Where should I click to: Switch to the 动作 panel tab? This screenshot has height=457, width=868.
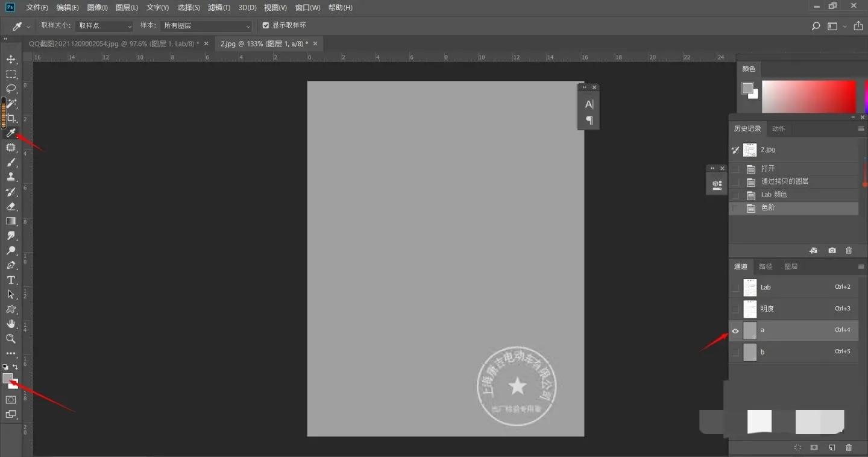pyautogui.click(x=779, y=128)
